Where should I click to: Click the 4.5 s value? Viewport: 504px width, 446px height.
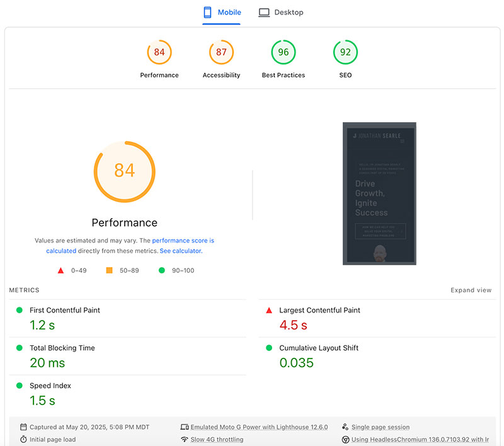pos(293,325)
